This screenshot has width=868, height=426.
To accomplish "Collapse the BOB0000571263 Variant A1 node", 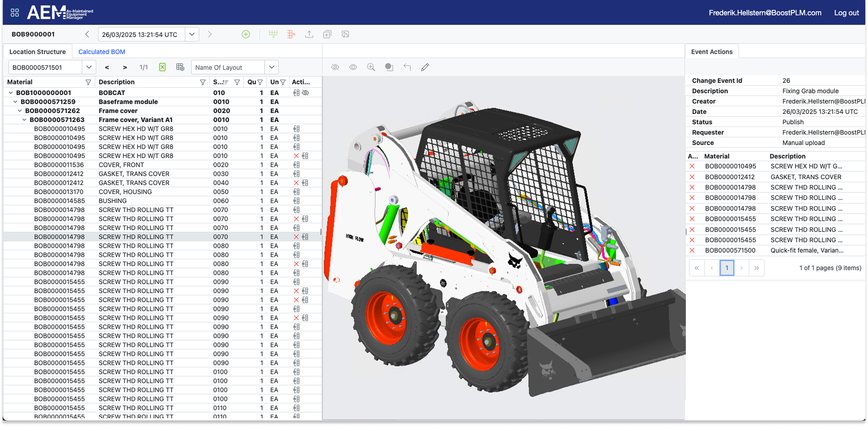I will point(24,120).
